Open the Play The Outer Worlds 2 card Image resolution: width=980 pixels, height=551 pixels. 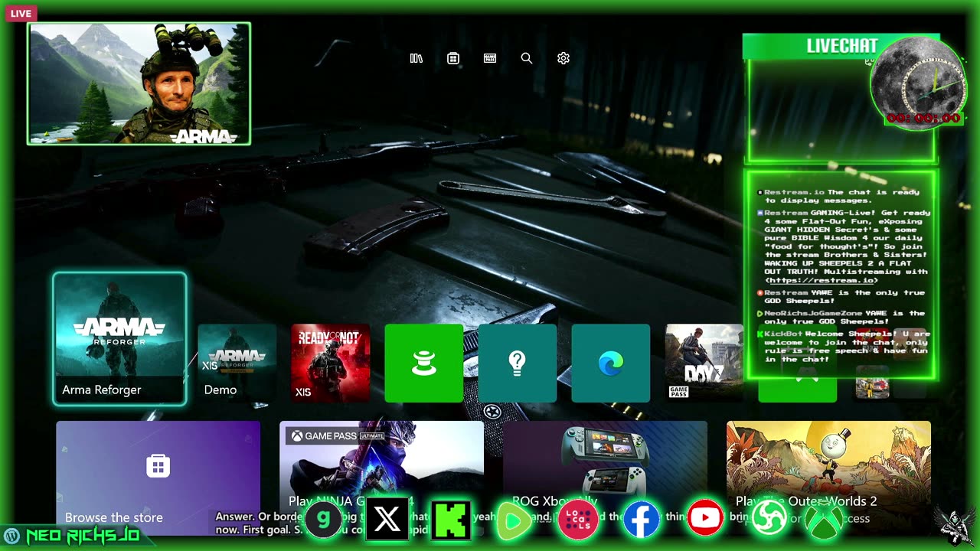tap(828, 478)
